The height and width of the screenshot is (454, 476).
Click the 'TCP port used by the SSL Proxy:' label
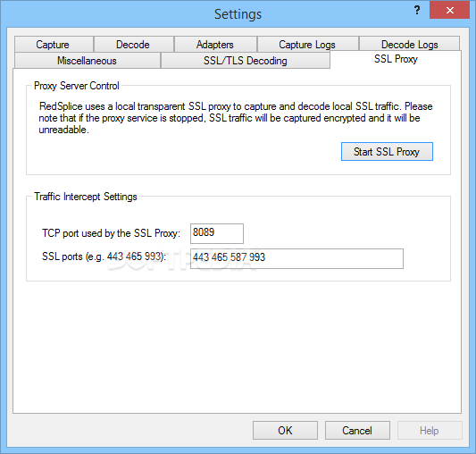pyautogui.click(x=111, y=233)
